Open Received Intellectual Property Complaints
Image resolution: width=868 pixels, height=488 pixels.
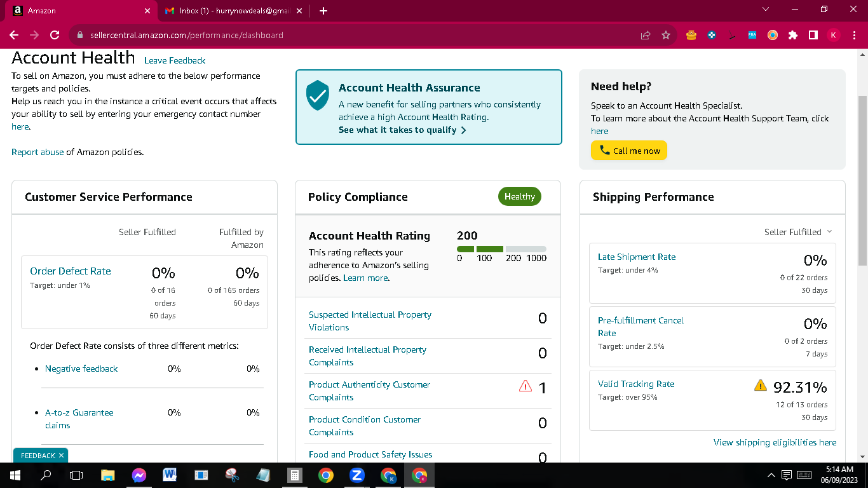367,356
